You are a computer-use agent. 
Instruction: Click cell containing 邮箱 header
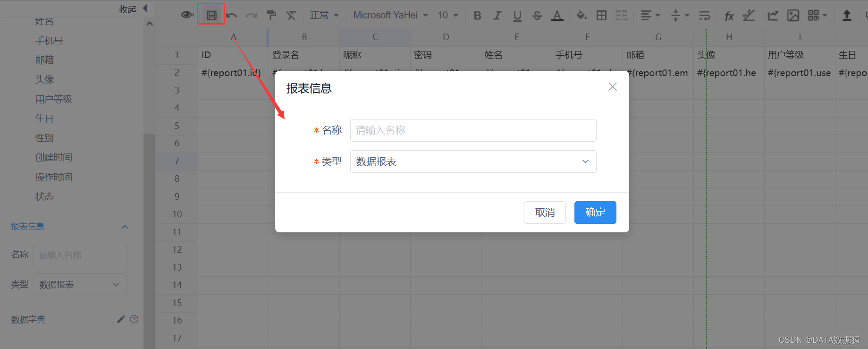[x=658, y=55]
